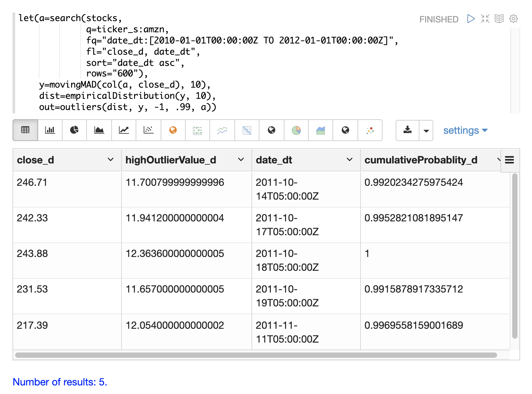The width and height of the screenshot is (532, 394).
Task: Choose the area chart visualization
Action: click(99, 130)
